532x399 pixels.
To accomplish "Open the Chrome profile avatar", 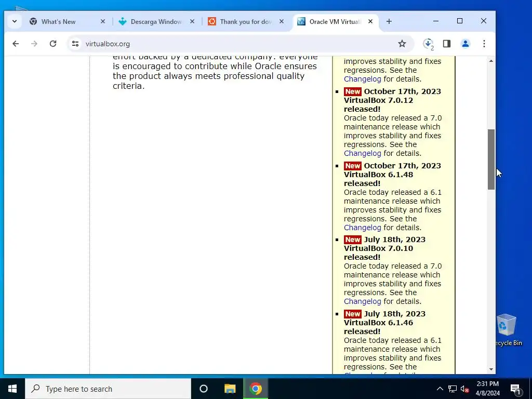I will point(465,44).
